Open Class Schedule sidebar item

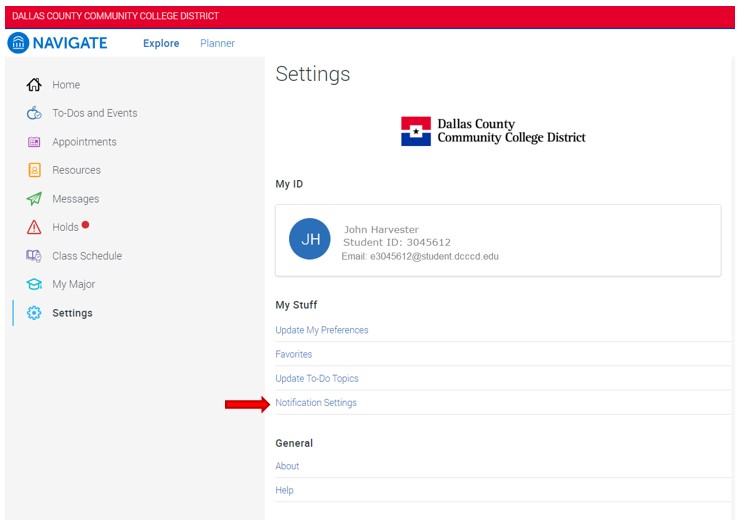(87, 256)
